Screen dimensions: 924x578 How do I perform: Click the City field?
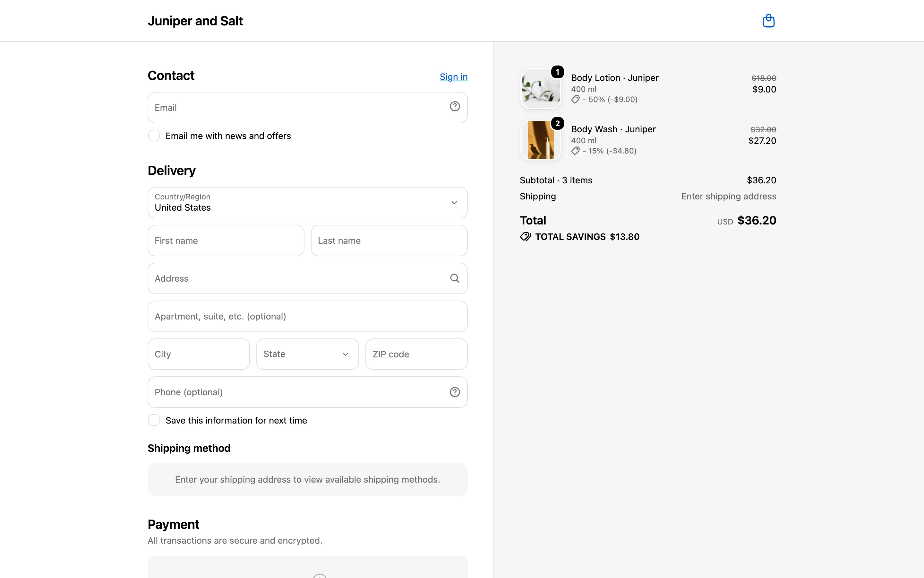[199, 354]
